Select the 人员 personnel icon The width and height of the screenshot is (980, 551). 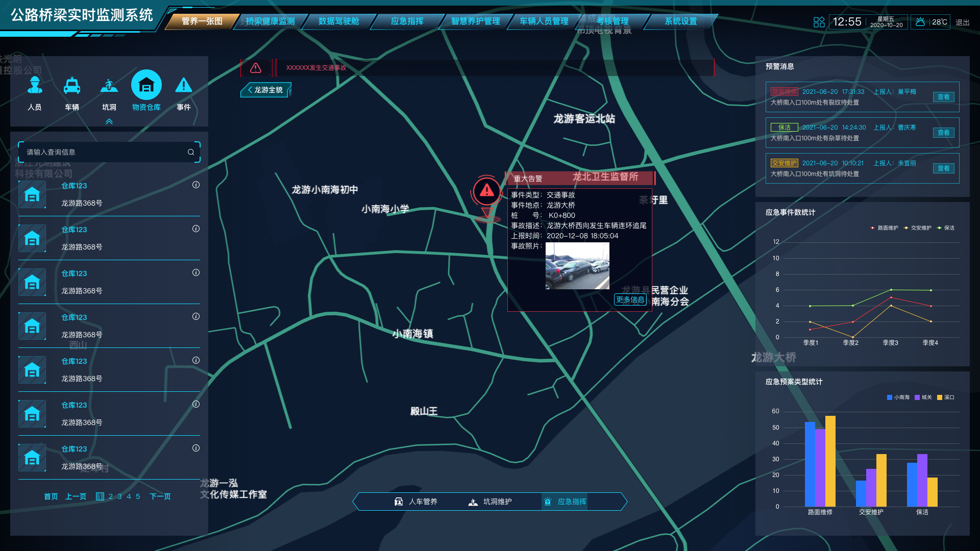click(35, 85)
